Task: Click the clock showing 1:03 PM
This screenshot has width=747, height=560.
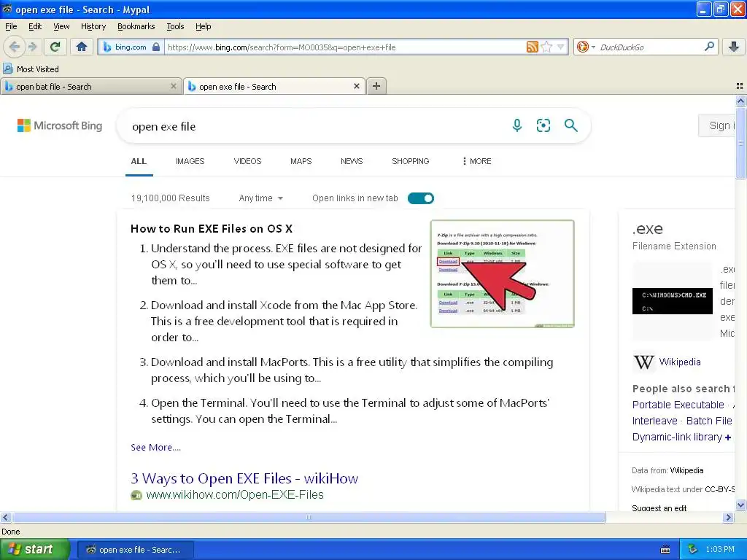Action: 720,550
